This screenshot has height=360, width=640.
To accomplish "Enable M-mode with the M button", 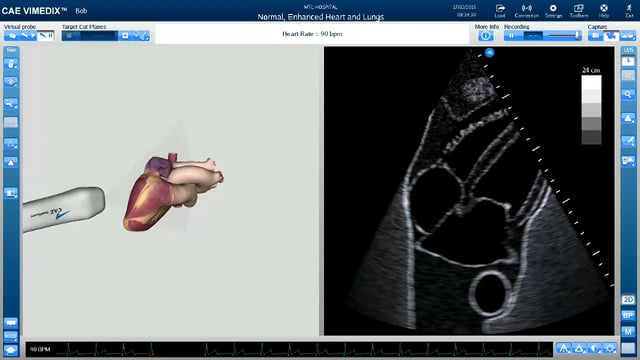I will (x=628, y=332).
